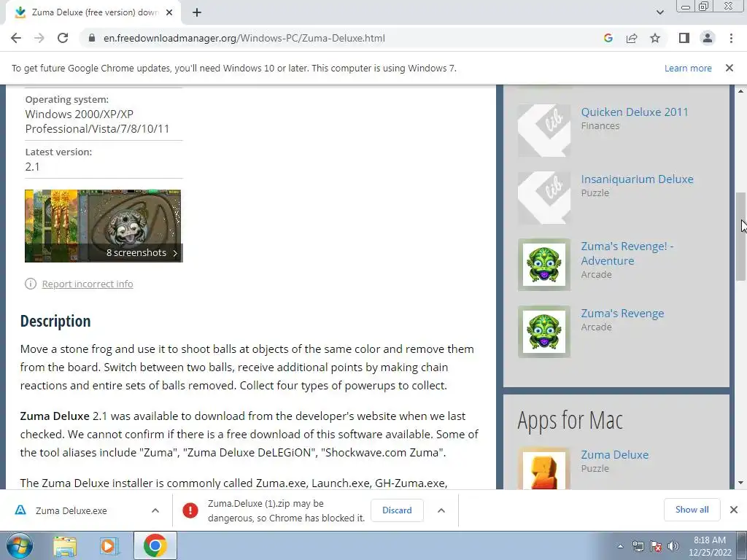Open Google search side icon in address bar

(608, 38)
